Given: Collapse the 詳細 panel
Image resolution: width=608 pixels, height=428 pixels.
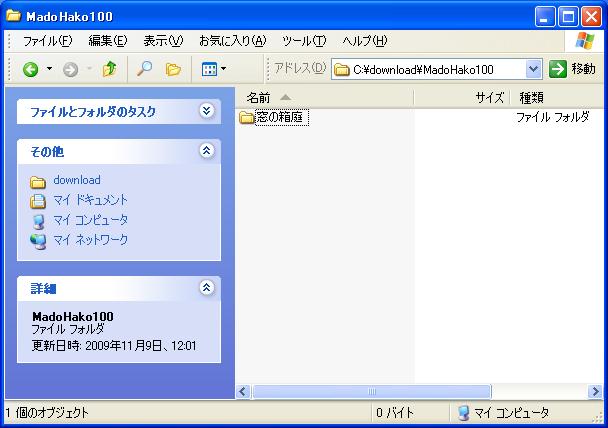Looking at the screenshot, I should (207, 287).
